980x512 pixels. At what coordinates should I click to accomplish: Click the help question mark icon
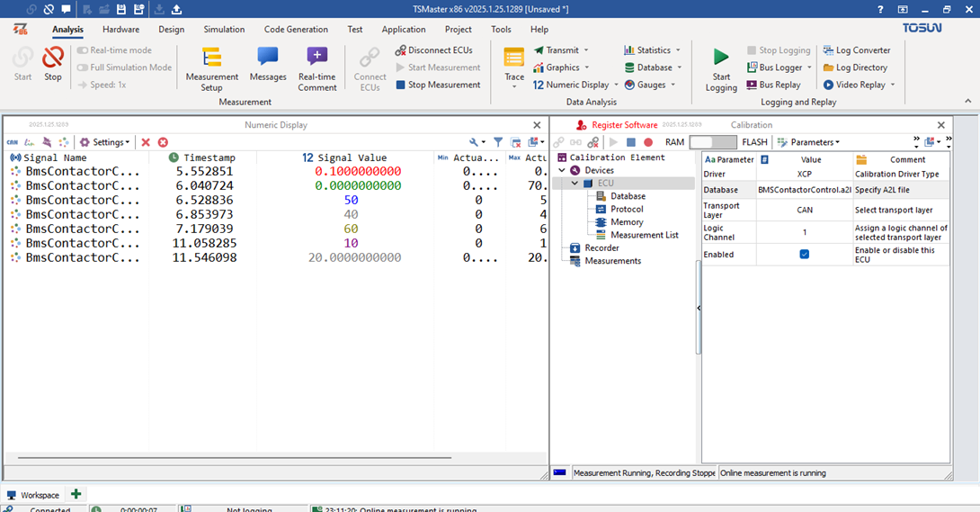tap(880, 9)
